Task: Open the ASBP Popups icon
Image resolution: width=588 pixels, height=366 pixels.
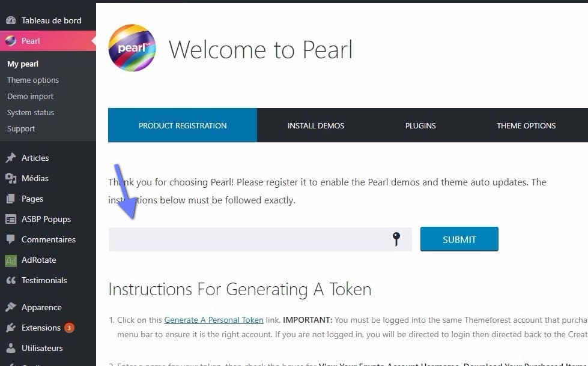Action: (12, 219)
